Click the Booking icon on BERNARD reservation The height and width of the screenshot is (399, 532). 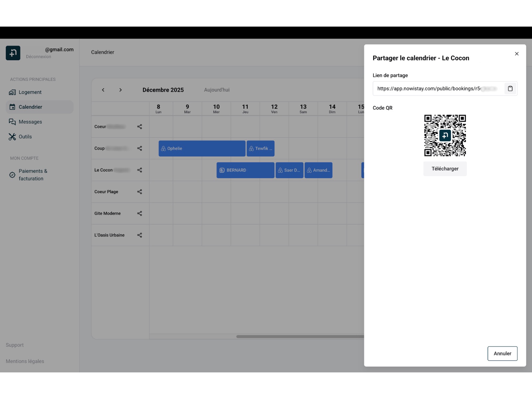coord(222,170)
